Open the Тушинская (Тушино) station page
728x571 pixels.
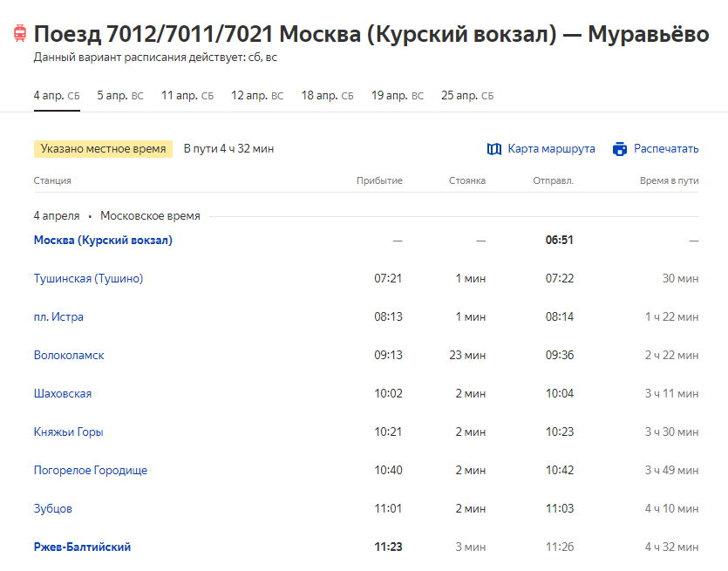coord(88,279)
